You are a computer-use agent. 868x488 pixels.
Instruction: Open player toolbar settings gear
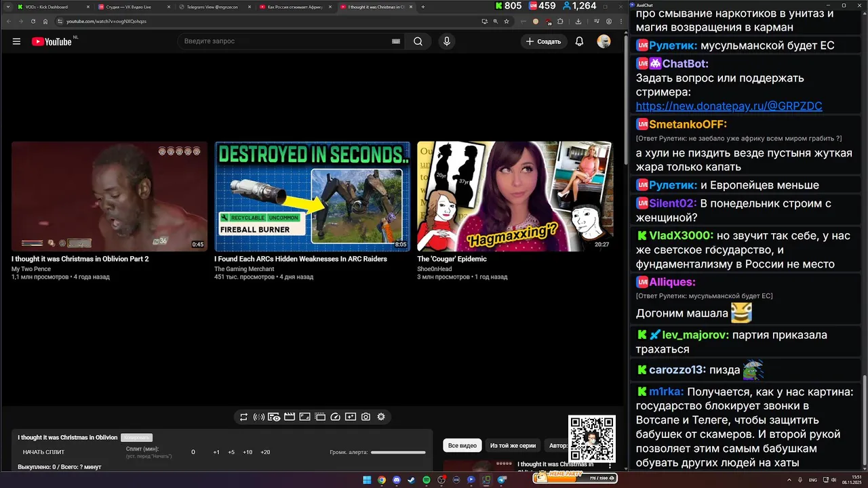click(x=381, y=417)
